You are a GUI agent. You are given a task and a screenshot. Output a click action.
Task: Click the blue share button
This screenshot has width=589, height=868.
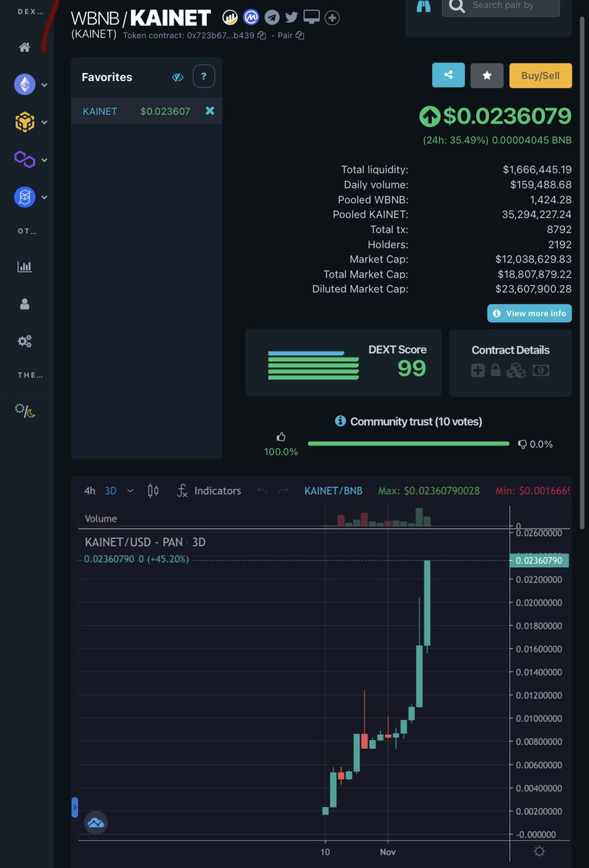449,75
